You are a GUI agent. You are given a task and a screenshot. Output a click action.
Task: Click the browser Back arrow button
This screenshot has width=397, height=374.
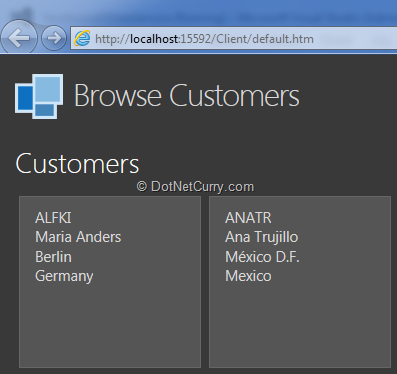click(x=19, y=38)
